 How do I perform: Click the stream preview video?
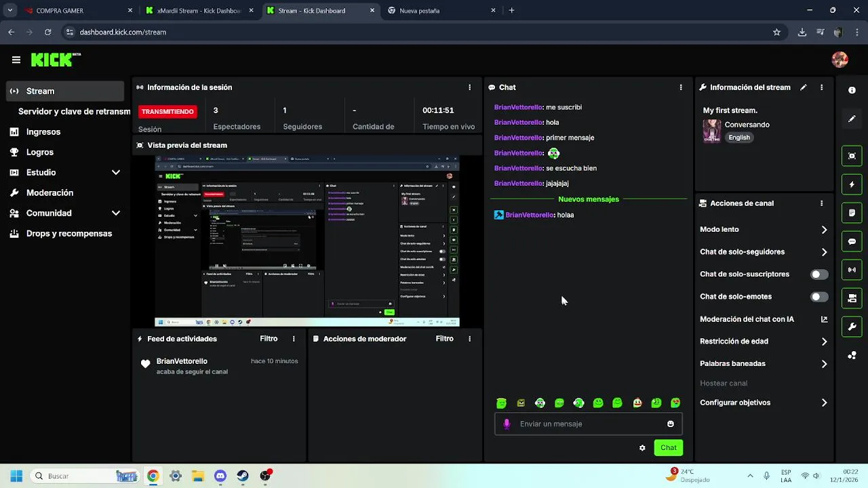point(307,241)
